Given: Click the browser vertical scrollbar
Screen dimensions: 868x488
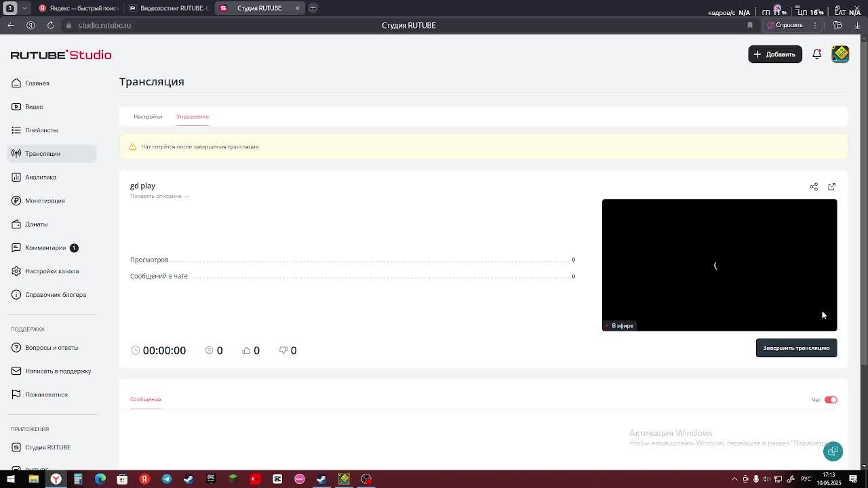Looking at the screenshot, I should 864,203.
